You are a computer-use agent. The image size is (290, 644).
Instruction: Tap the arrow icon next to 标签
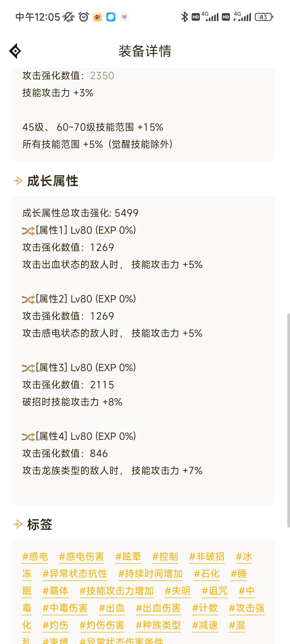pyautogui.click(x=18, y=524)
